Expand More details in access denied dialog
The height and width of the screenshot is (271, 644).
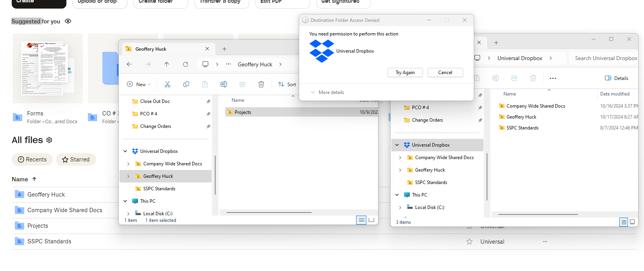pos(327,92)
